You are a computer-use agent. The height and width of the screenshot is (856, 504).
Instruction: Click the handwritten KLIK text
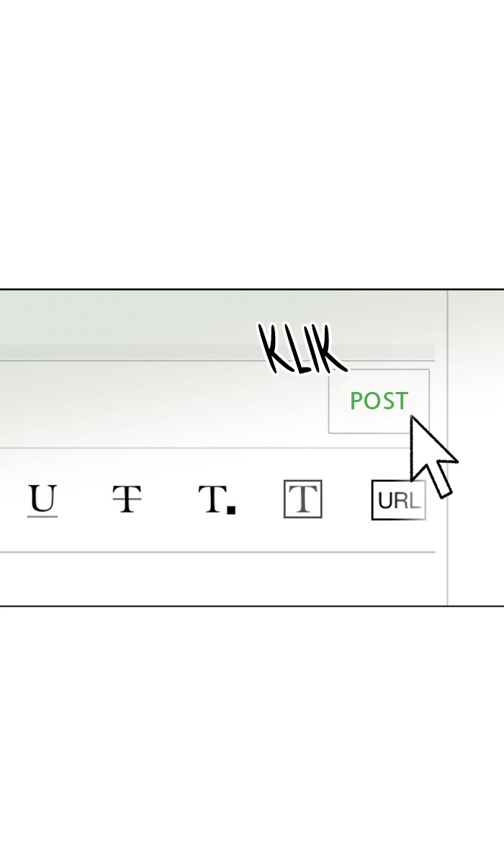[x=302, y=349]
